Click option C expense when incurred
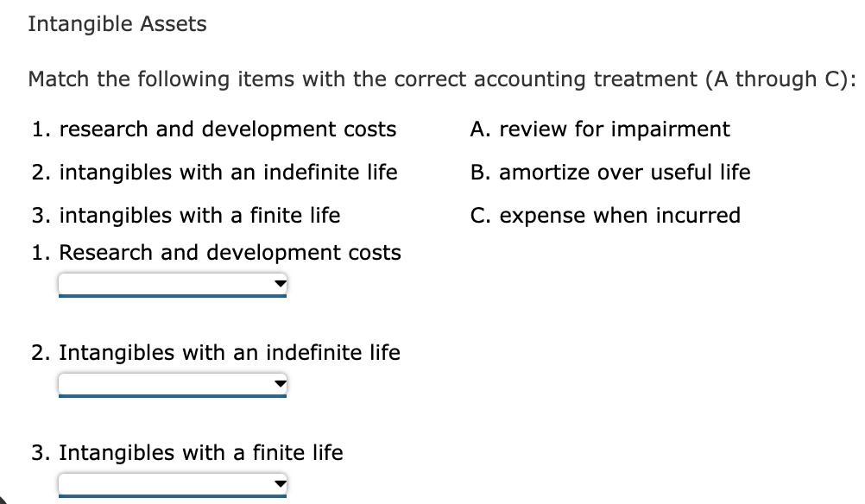The height and width of the screenshot is (504, 865). click(x=605, y=215)
